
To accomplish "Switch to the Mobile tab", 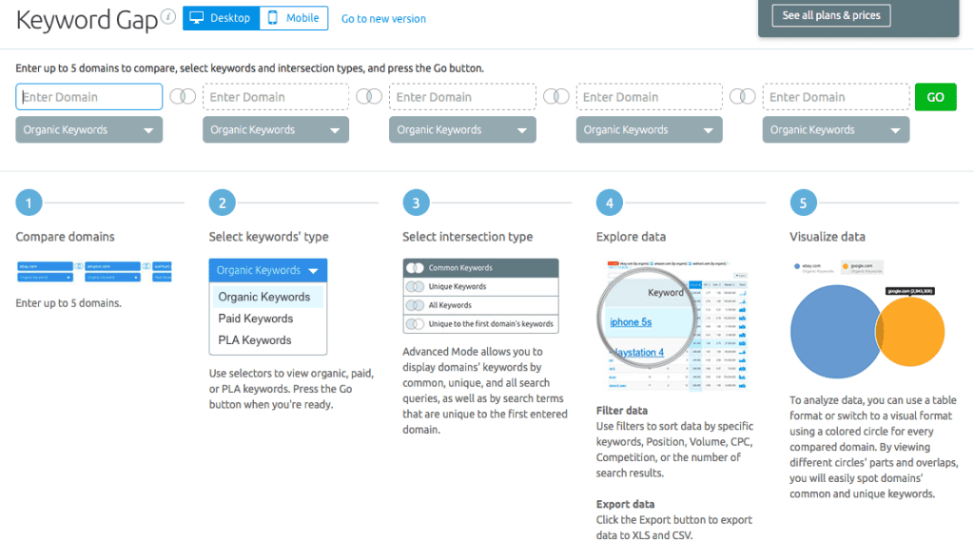I will pyautogui.click(x=294, y=18).
